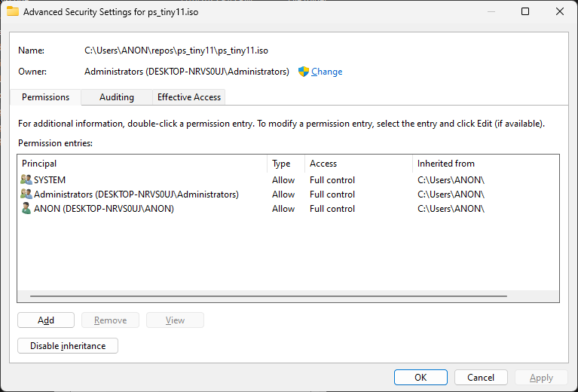
Task: Sort by the Principal column header
Action: tap(142, 164)
